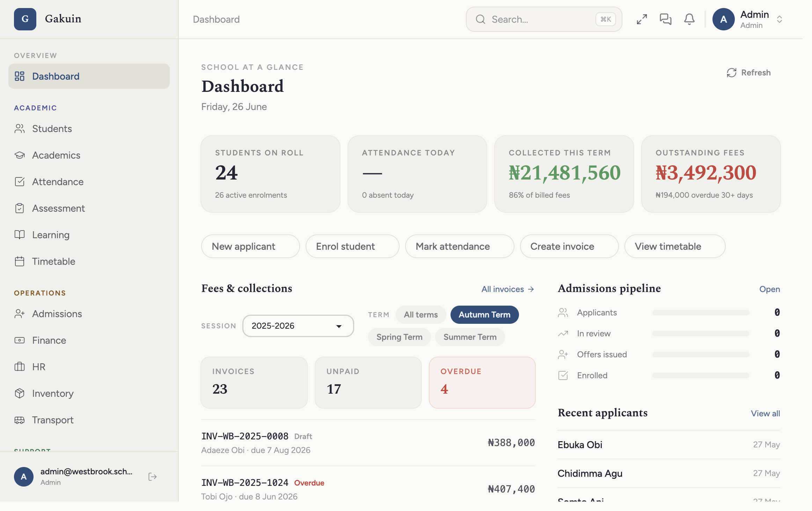Select the All terms filter chip
Viewport: 812px width, 511px height.
[x=421, y=315]
